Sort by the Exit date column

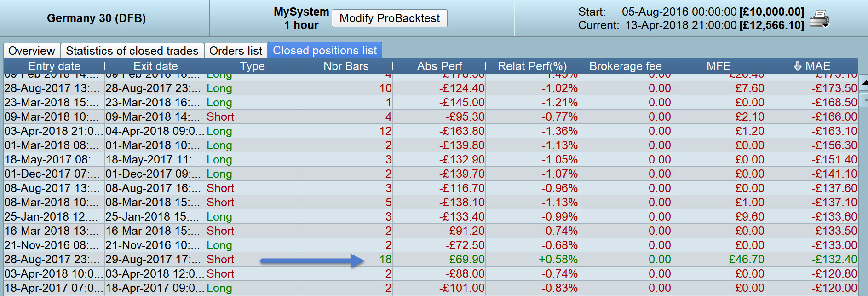[x=155, y=66]
